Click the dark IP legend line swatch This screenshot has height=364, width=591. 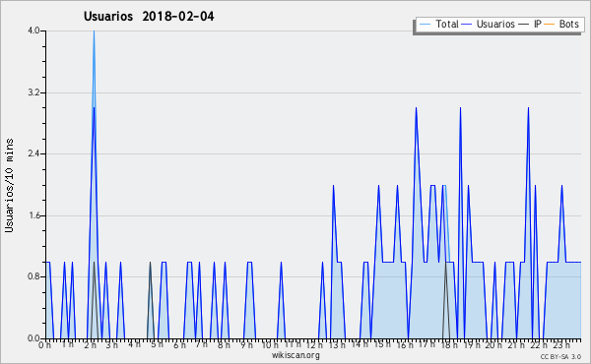tap(524, 25)
